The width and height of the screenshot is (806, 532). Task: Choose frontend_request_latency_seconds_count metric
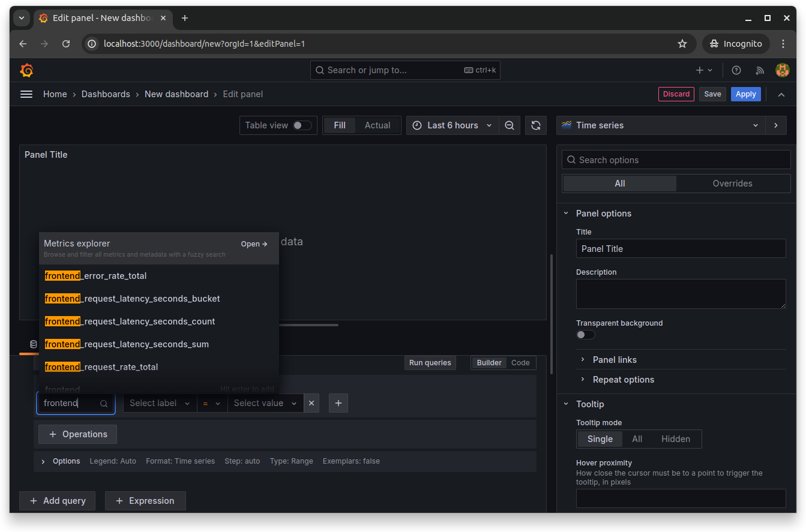point(159,321)
